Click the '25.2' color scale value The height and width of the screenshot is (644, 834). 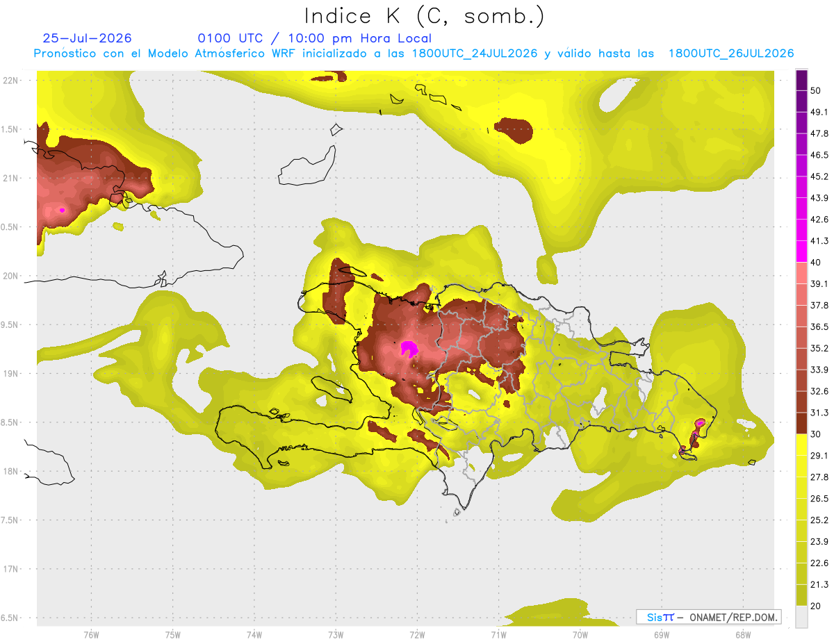[819, 520]
